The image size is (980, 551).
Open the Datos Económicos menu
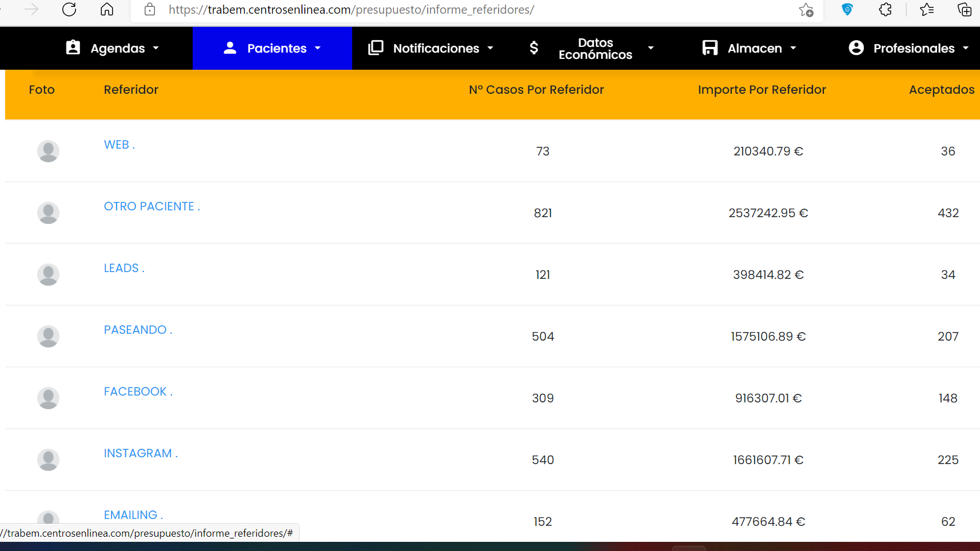pyautogui.click(x=595, y=49)
